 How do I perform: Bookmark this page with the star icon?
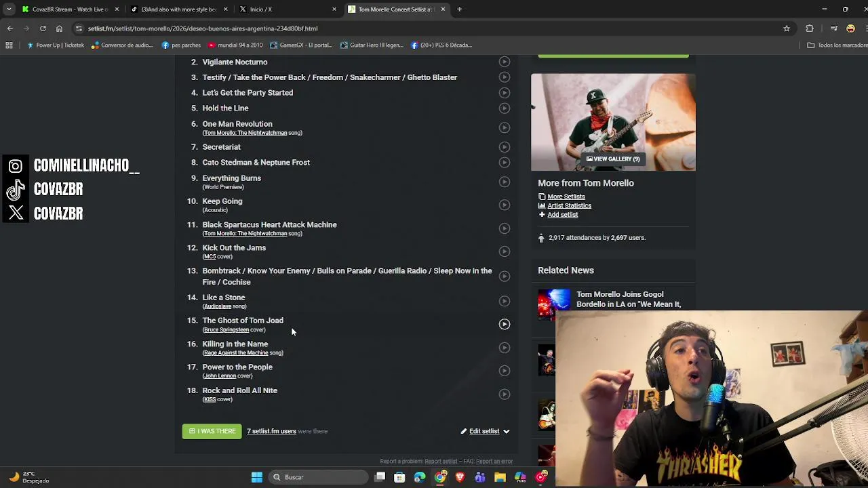pos(787,28)
